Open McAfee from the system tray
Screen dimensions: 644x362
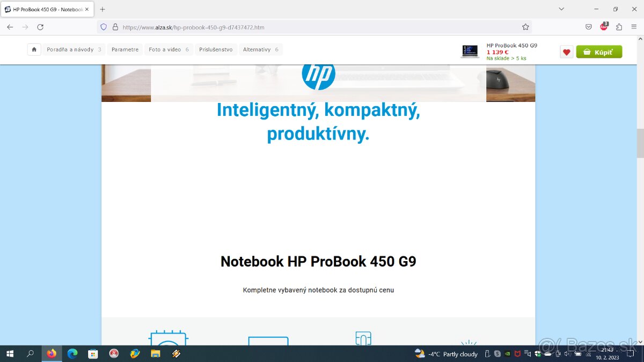(x=517, y=354)
